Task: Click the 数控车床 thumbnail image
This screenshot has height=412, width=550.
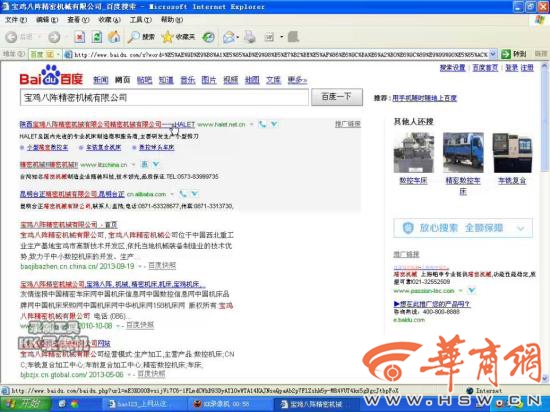Action: (x=414, y=153)
